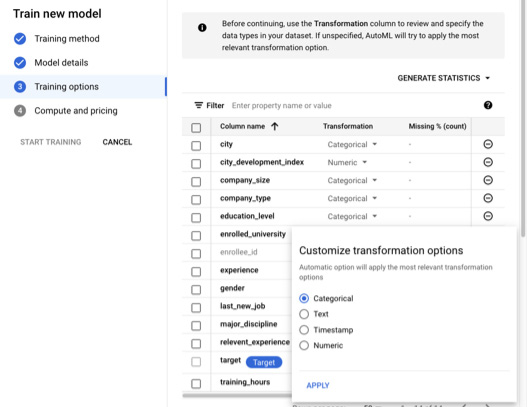Select the Categorical radio option

[x=304, y=298]
